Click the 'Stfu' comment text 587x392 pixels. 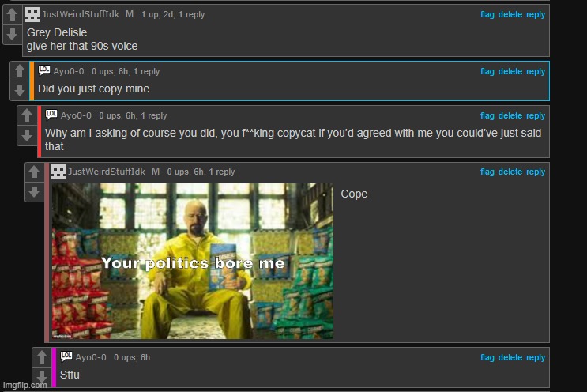70,375
